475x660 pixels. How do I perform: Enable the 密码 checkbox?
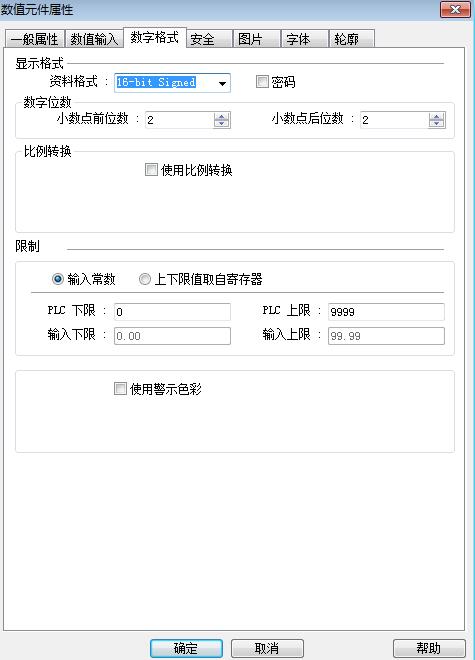click(262, 81)
